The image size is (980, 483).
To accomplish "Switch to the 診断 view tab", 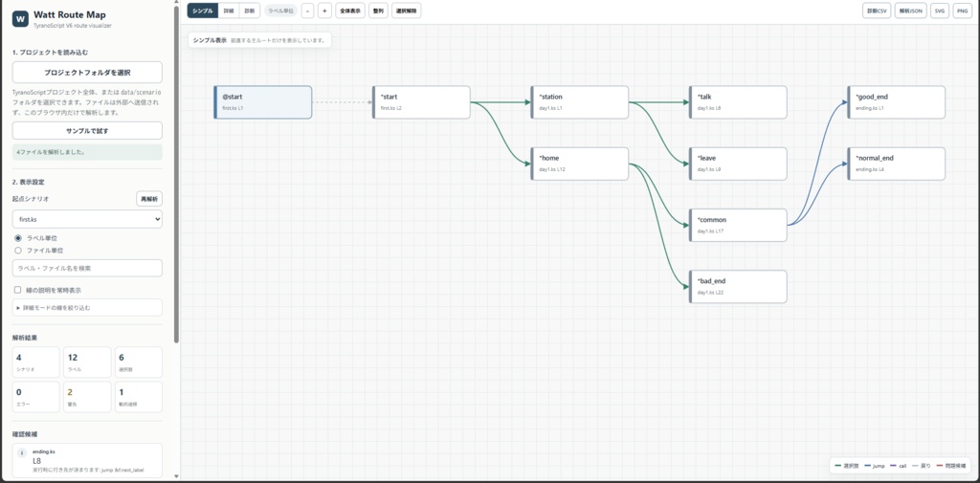I will (x=250, y=11).
